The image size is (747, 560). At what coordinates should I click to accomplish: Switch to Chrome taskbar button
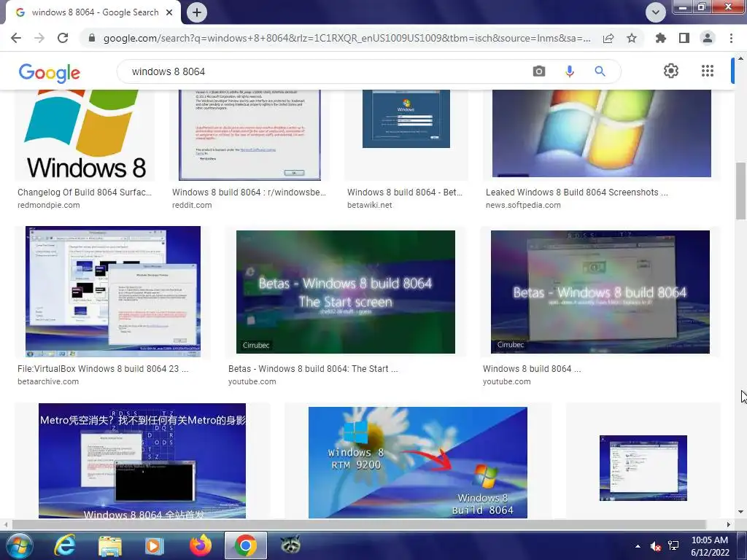pyautogui.click(x=245, y=545)
